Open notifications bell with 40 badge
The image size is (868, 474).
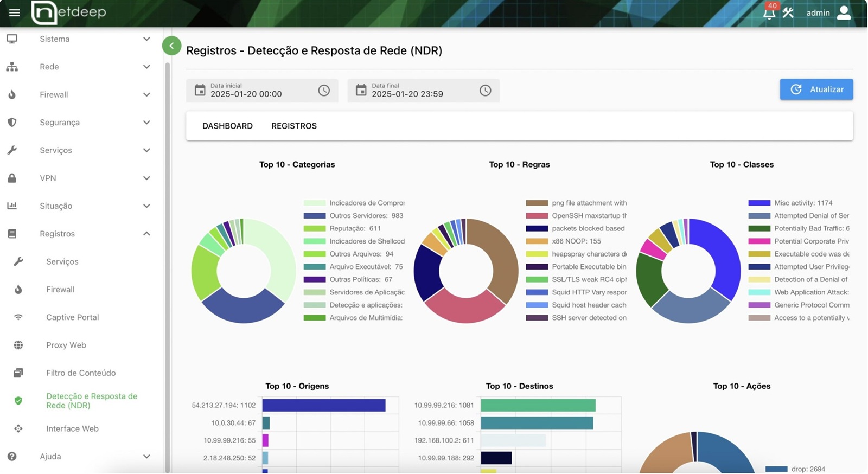pos(769,12)
